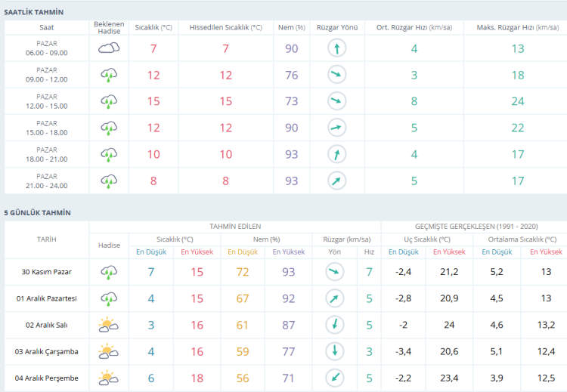Select the 01 Aralık Pazartesi date row label

[47, 298]
